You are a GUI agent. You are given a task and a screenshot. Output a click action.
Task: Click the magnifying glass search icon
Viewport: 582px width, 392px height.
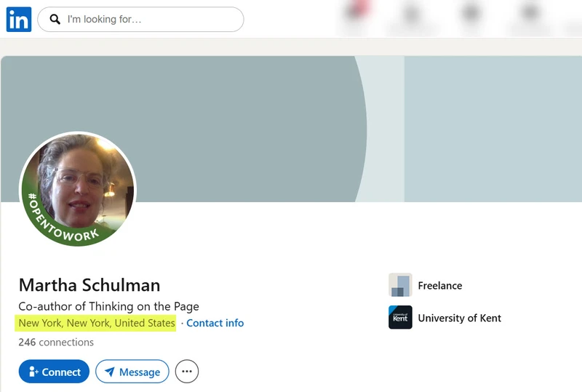[55, 20]
